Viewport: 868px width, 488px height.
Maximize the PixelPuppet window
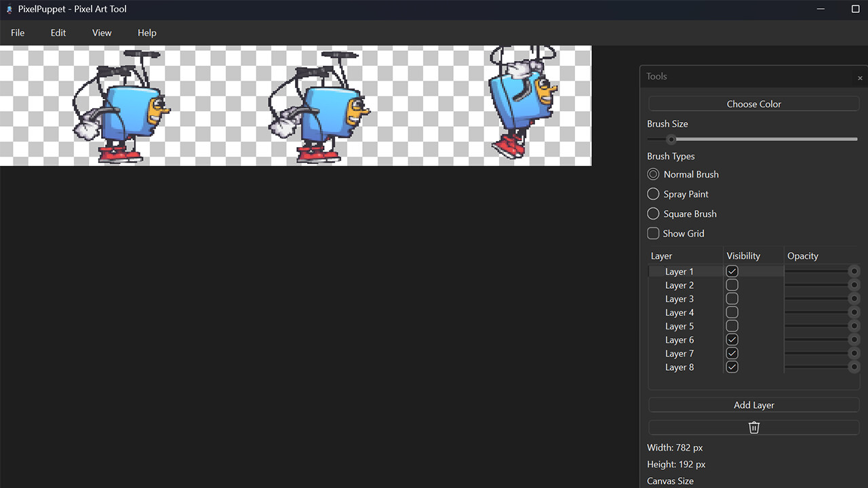[x=855, y=9]
